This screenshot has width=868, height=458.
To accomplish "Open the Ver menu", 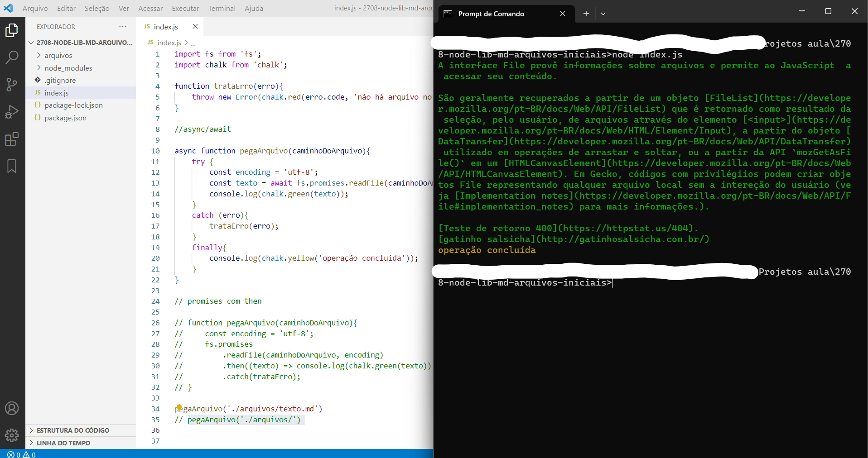I will tap(124, 8).
